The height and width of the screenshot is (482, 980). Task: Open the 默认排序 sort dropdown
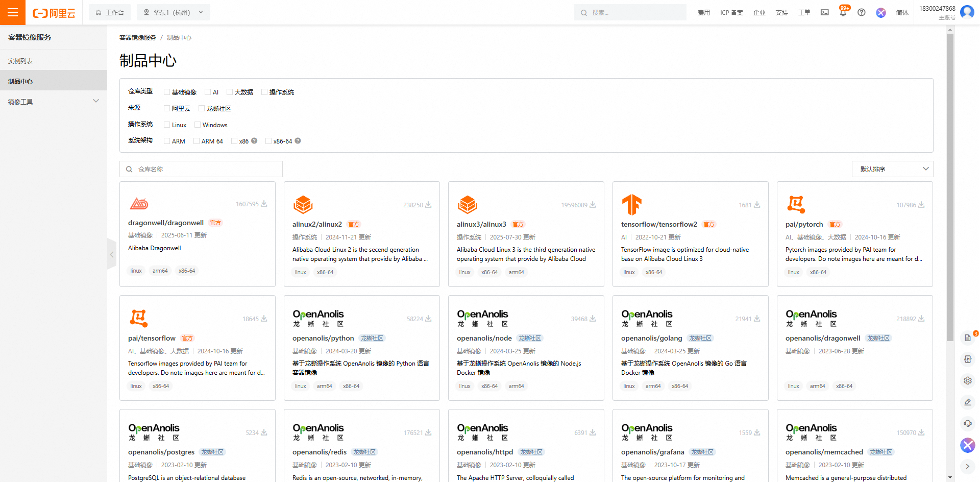(x=892, y=169)
